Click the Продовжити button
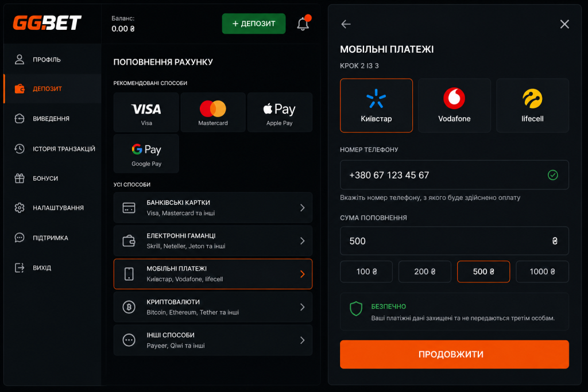This screenshot has height=392, width=588. tap(454, 354)
